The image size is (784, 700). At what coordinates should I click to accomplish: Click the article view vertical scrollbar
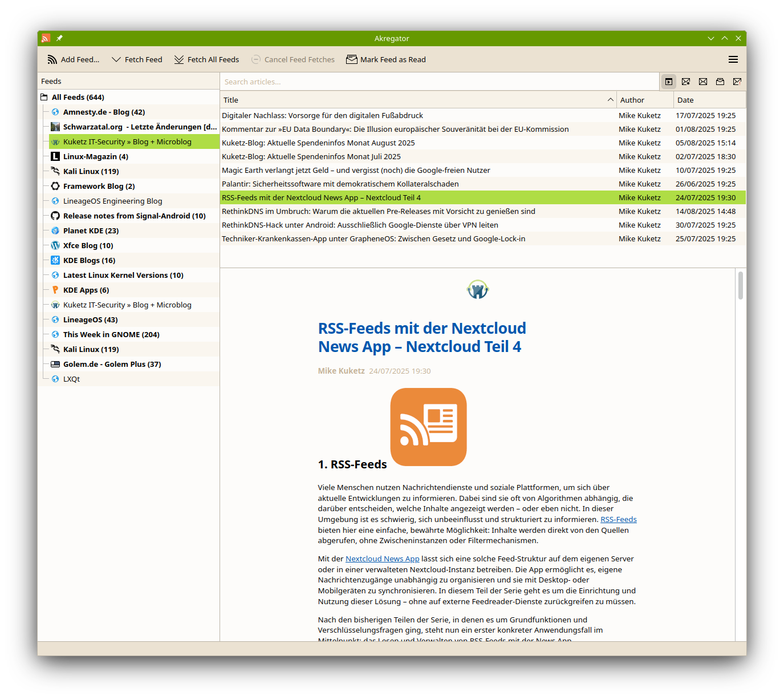740,285
